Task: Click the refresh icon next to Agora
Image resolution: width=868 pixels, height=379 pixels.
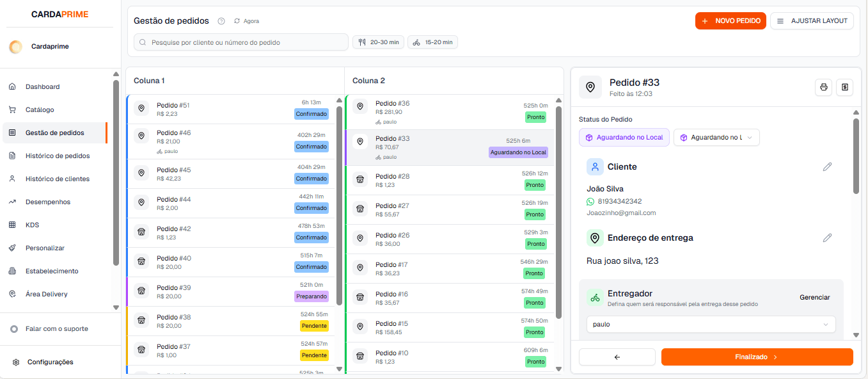Action: (235, 20)
